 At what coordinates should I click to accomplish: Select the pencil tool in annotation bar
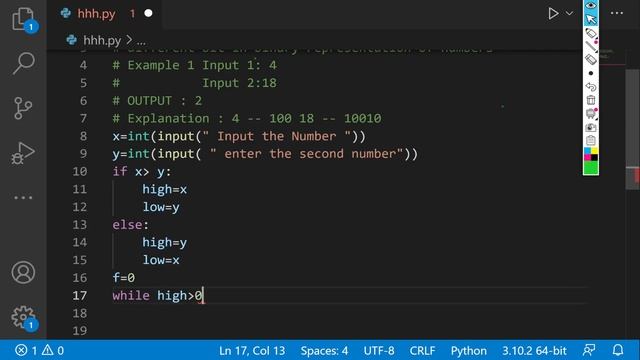click(591, 33)
